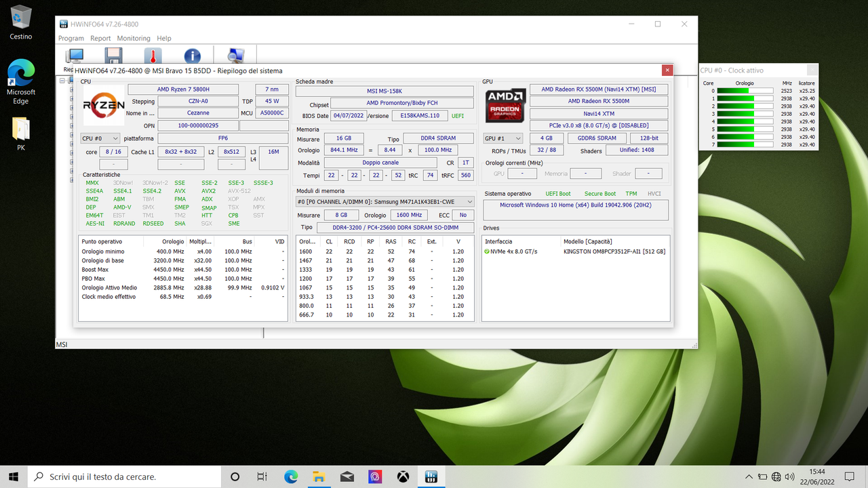This screenshot has height=488, width=868.
Task: Click the floppy disk save report icon
Action: click(113, 56)
